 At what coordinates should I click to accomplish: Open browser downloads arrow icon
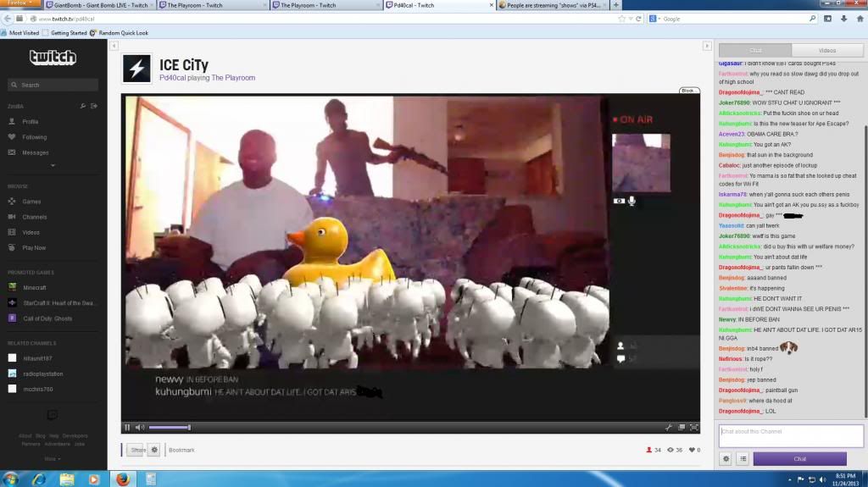coord(843,19)
